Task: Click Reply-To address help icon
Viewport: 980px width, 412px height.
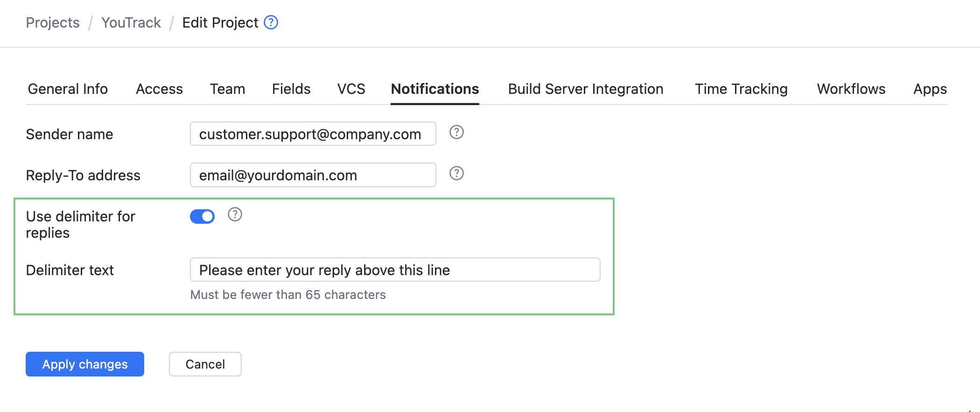Action: click(456, 174)
